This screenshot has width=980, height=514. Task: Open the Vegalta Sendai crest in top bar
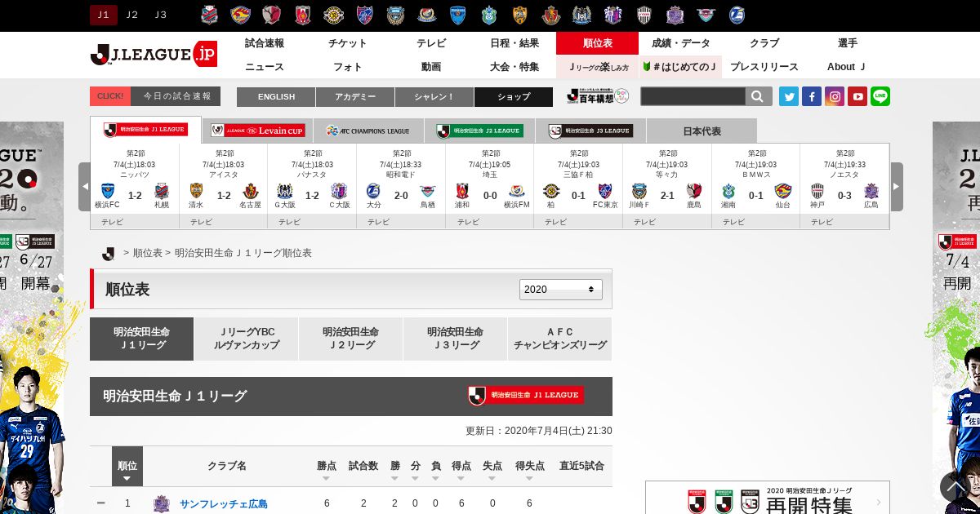coord(240,15)
